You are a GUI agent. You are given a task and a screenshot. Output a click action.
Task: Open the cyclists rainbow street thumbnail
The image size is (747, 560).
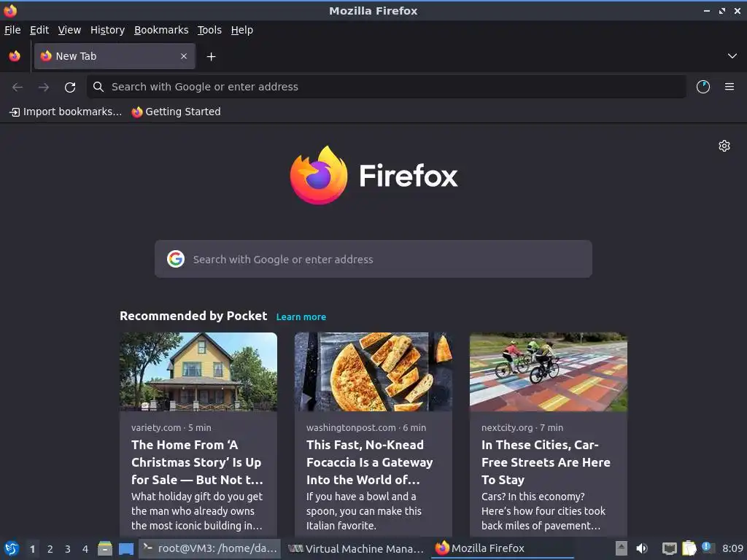coord(549,371)
